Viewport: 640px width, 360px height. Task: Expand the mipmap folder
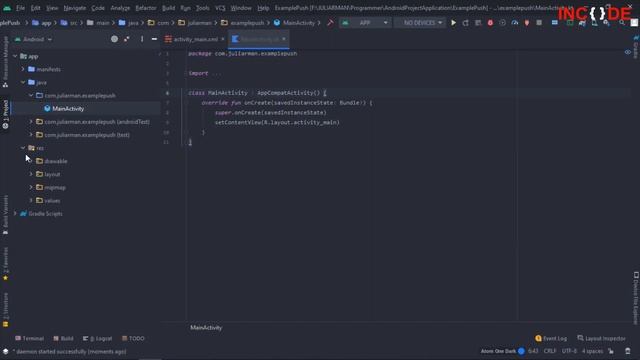pos(31,187)
